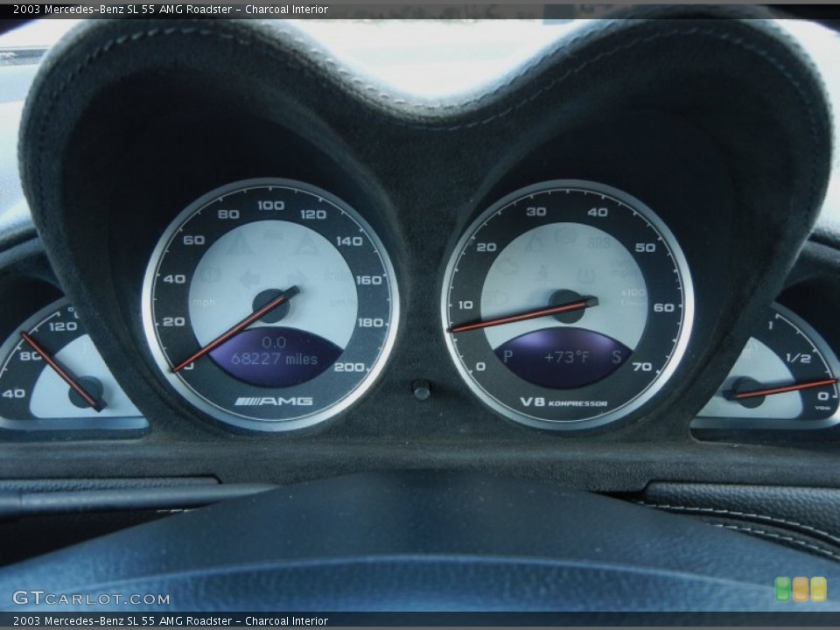The height and width of the screenshot is (630, 840).
Task: Click the '+73°F' temperature readout
Action: coord(566,357)
